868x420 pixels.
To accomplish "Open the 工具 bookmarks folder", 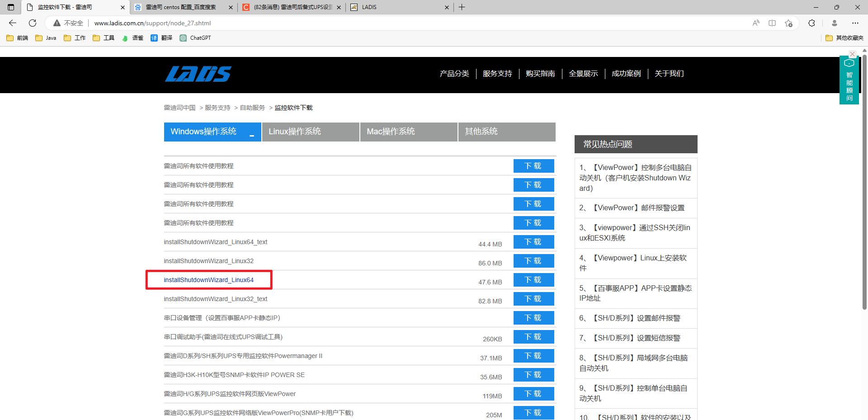I will [x=104, y=38].
